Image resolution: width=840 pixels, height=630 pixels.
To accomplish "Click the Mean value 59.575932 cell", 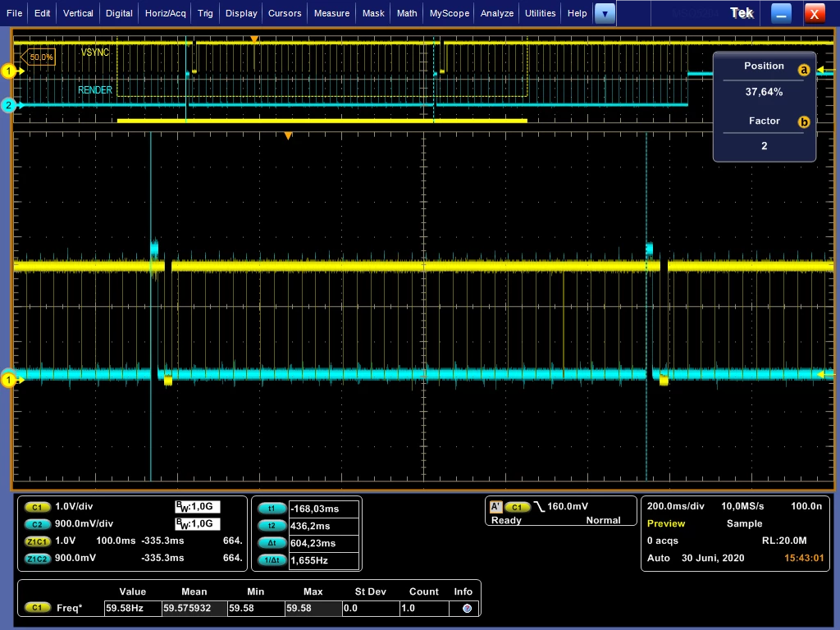I will coord(194,608).
